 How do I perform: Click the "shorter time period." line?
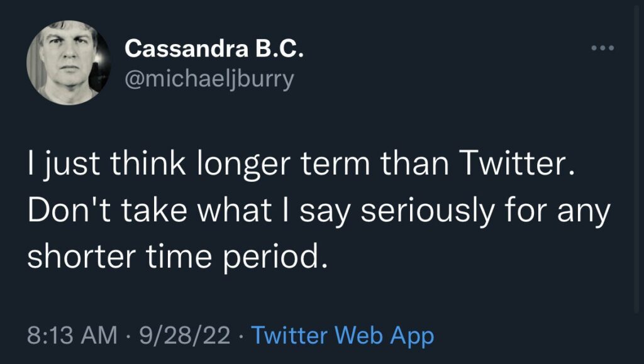(x=178, y=256)
